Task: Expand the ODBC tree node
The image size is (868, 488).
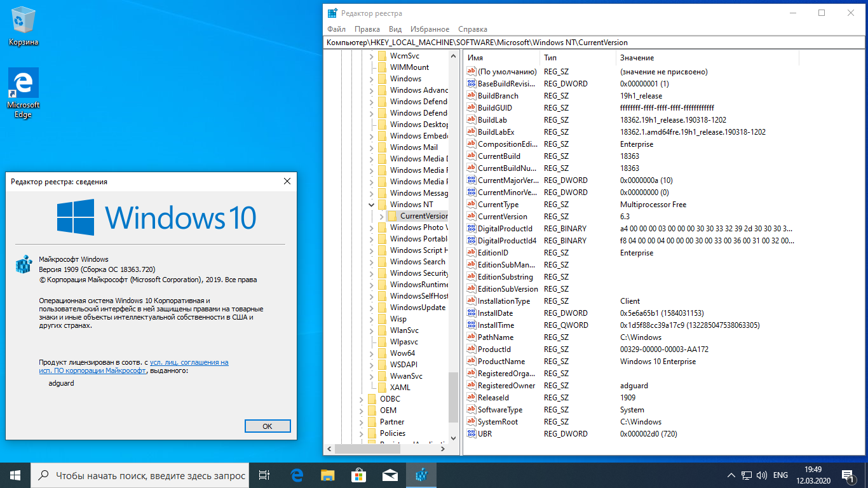Action: click(x=362, y=399)
